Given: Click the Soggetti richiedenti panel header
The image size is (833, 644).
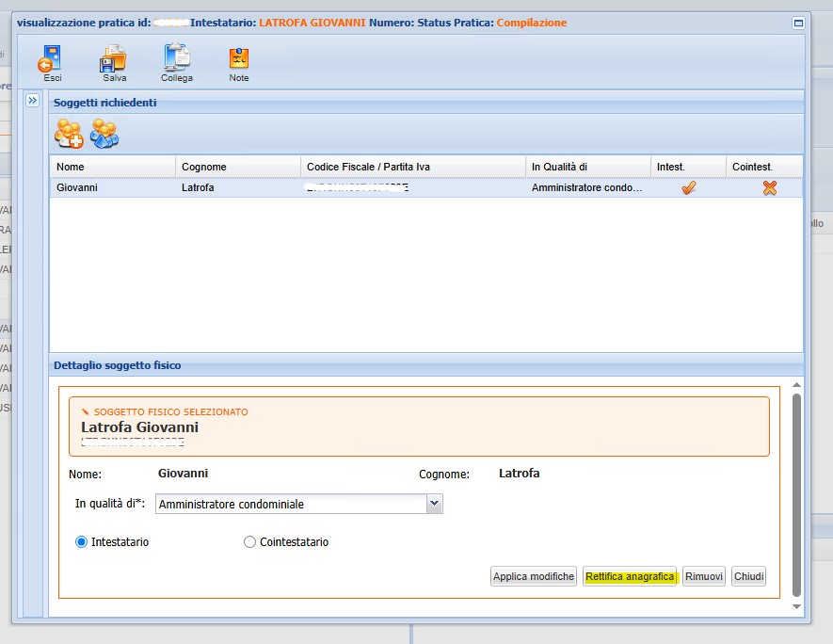Looking at the screenshot, I should coord(426,103).
